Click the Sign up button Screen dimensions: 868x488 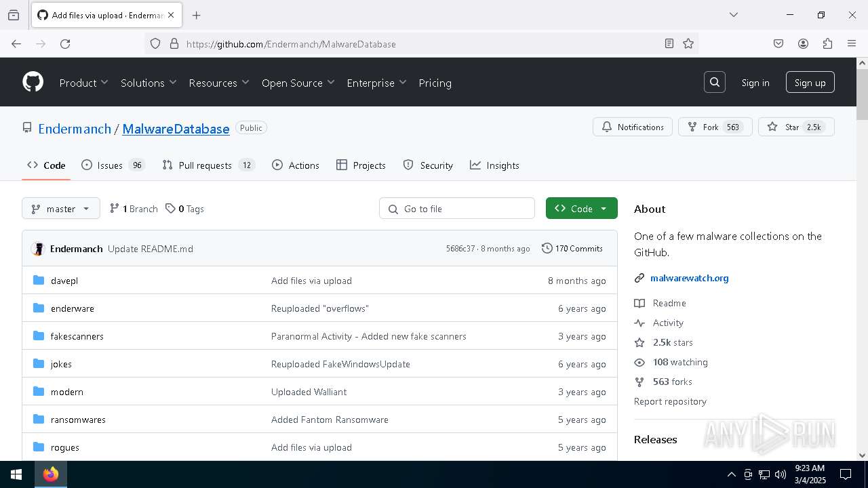(x=810, y=83)
